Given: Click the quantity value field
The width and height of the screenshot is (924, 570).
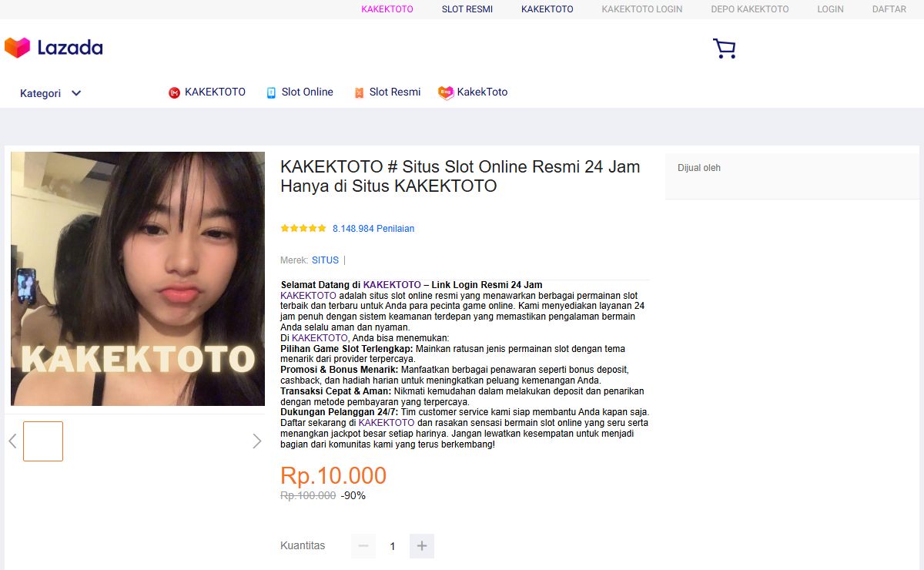Looking at the screenshot, I should tap(393, 546).
